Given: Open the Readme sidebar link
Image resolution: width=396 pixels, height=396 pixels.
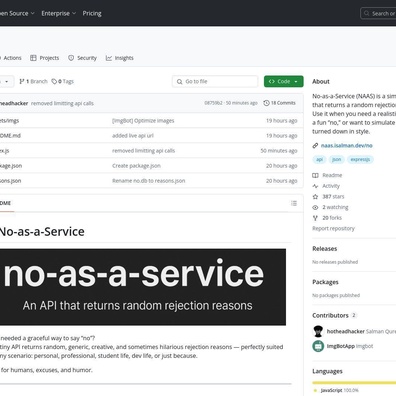Looking at the screenshot, I should 332,175.
